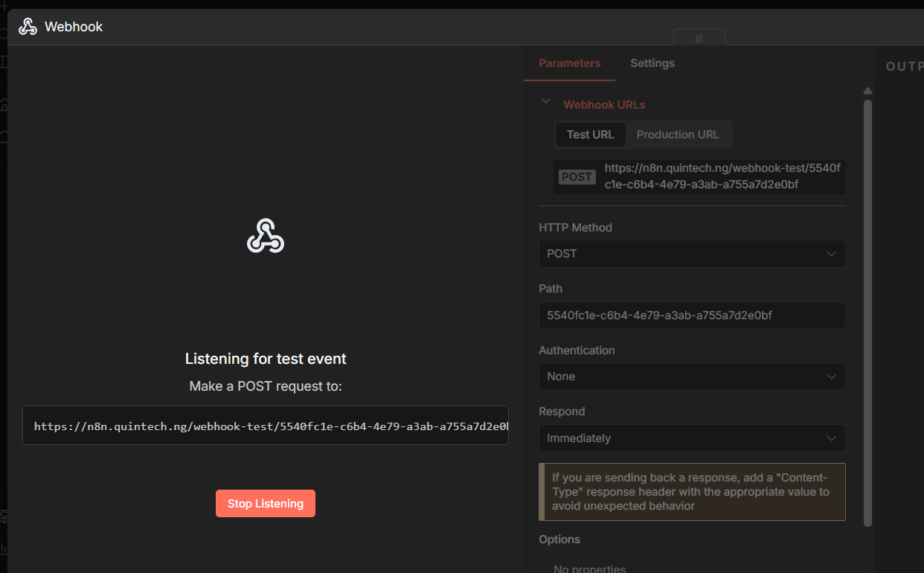Click the POST badge beside the test URL
Viewport: 924px width, 573px height.
coord(577,176)
